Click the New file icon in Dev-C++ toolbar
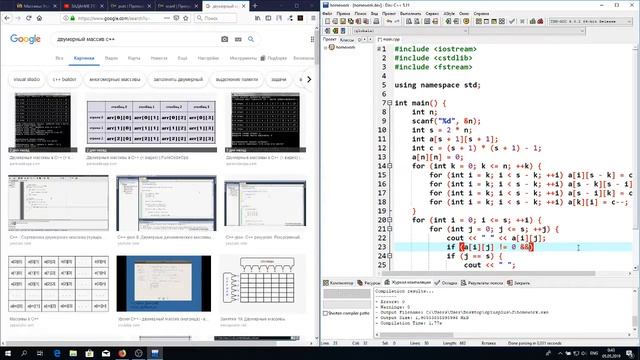The width and height of the screenshot is (640, 360). (327, 21)
